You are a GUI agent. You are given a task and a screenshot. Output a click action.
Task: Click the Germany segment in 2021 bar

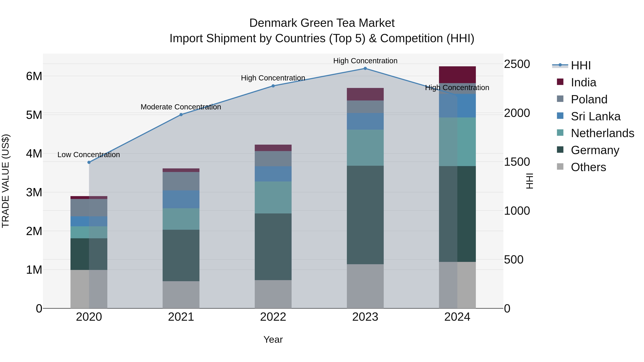pyautogui.click(x=181, y=256)
